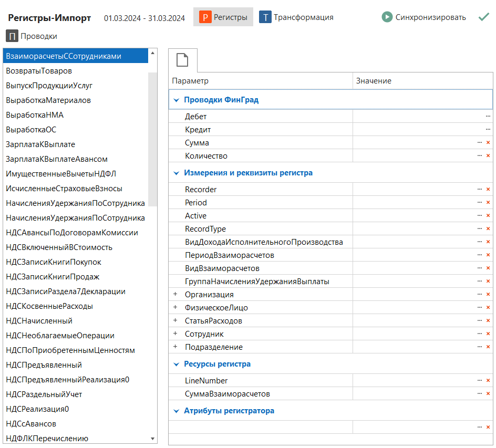Expand the ФизическоеЛицо plus sign
The width and height of the screenshot is (496, 448).
[175, 308]
